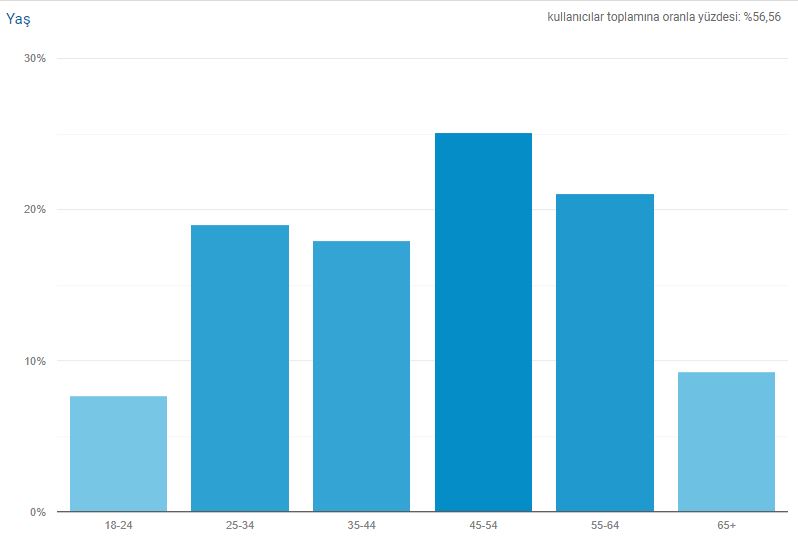Select the 55-64 x-axis label
The image size is (798, 544).
click(605, 526)
